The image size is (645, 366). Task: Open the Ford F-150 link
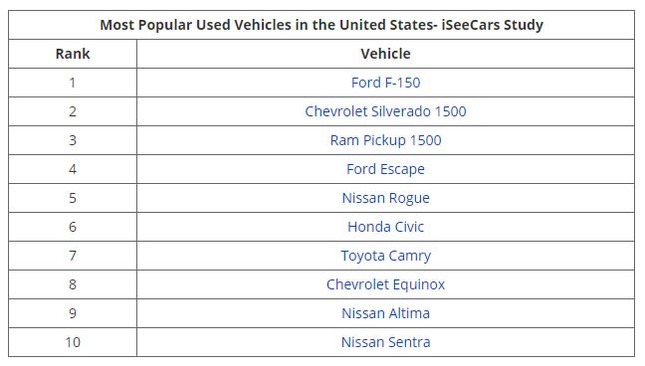point(385,83)
